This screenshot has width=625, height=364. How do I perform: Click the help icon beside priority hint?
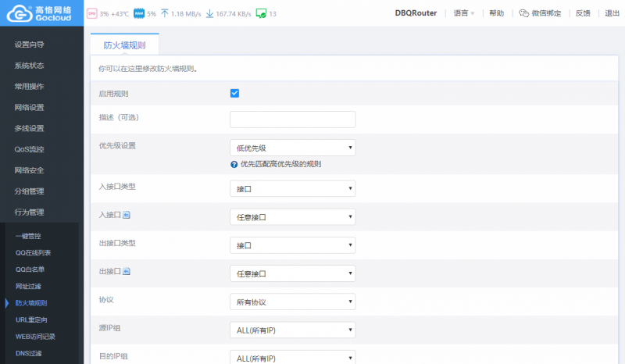click(234, 164)
